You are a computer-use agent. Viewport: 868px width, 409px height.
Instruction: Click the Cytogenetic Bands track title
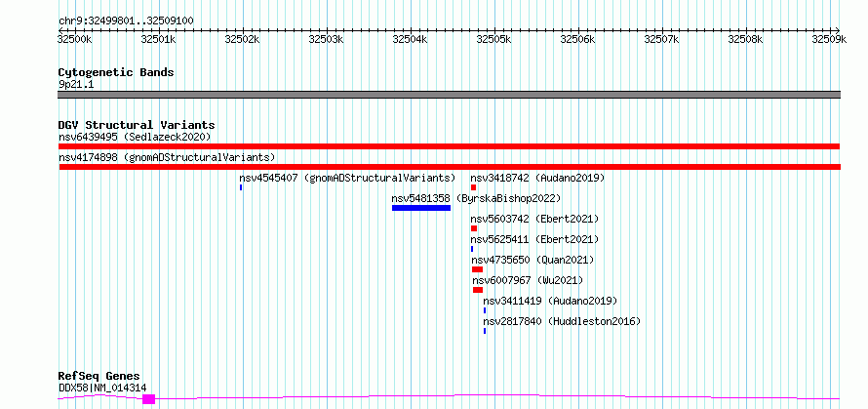pos(116,72)
